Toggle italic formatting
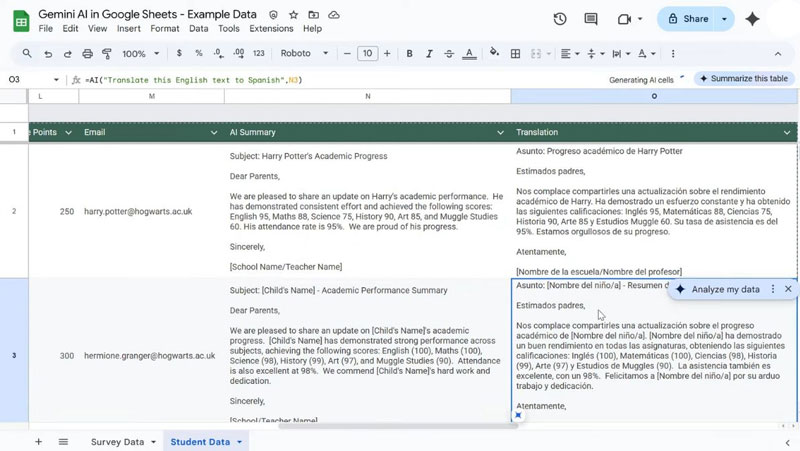 429,54
